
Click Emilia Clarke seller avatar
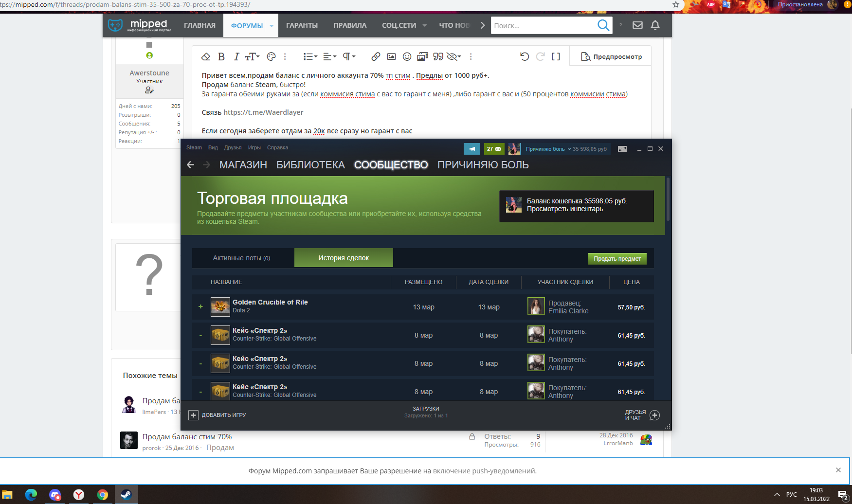tap(536, 306)
